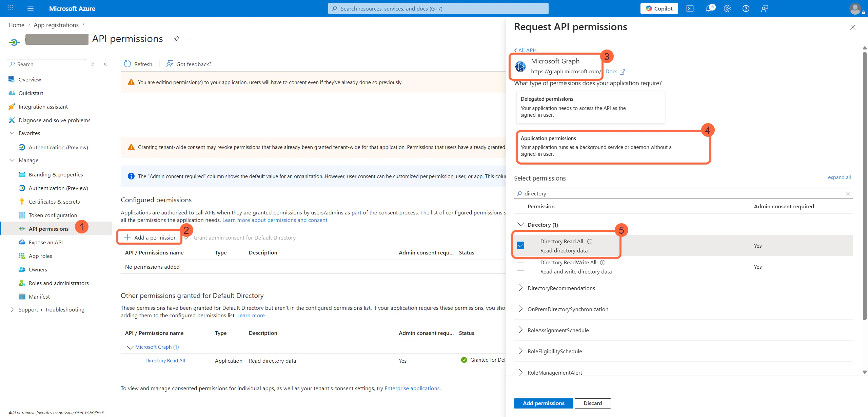Focus the top Azure search bar
Viewport: 868px width, 417px height.
438,8
